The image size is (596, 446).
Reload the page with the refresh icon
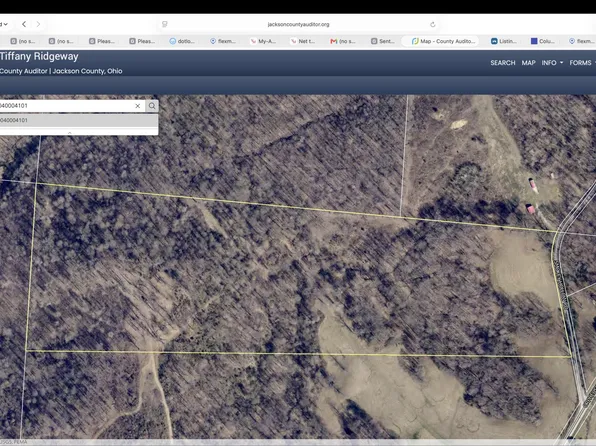pos(433,24)
